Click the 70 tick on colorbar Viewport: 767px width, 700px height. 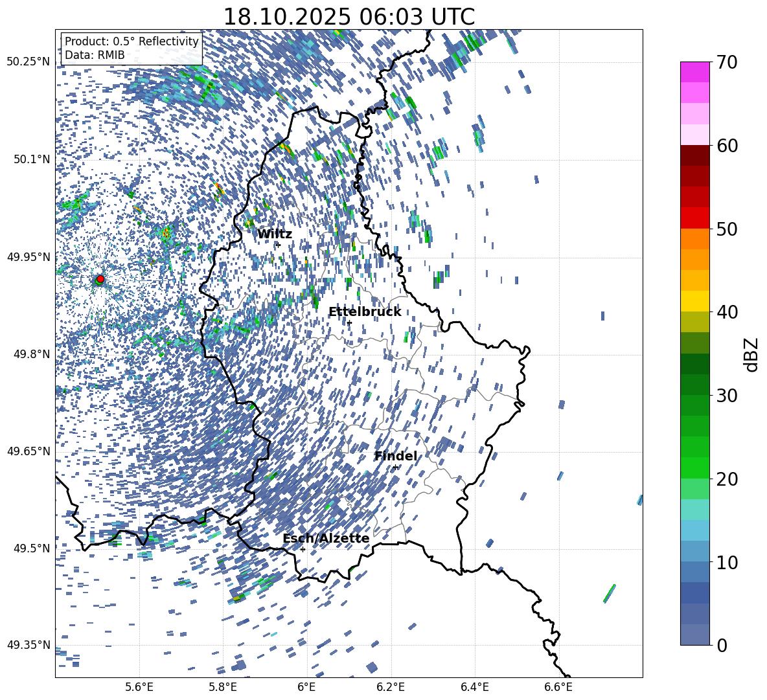pos(727,63)
